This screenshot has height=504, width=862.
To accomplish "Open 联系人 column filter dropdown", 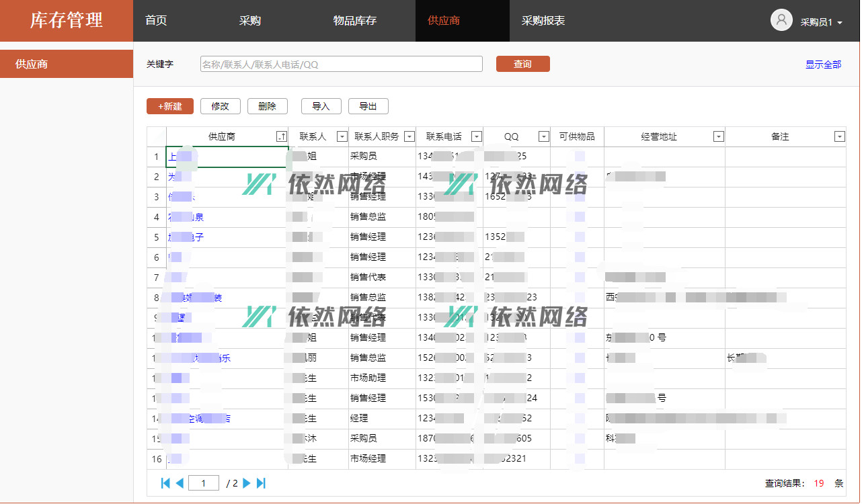I will (342, 136).
